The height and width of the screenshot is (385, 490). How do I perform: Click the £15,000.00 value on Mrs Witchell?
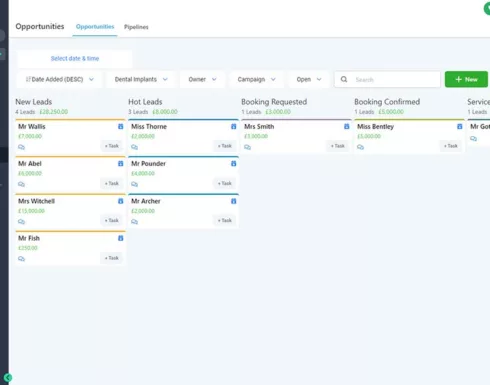31,211
